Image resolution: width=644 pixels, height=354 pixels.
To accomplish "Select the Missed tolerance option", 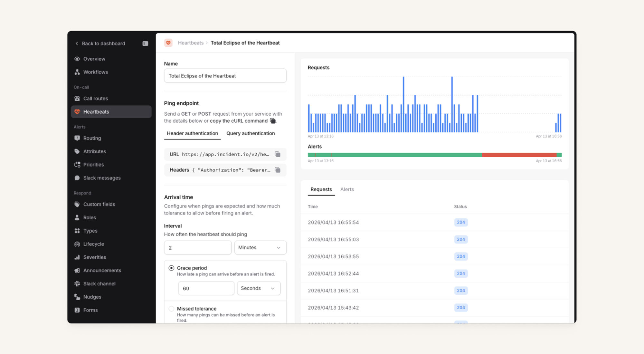I will coord(172,309).
